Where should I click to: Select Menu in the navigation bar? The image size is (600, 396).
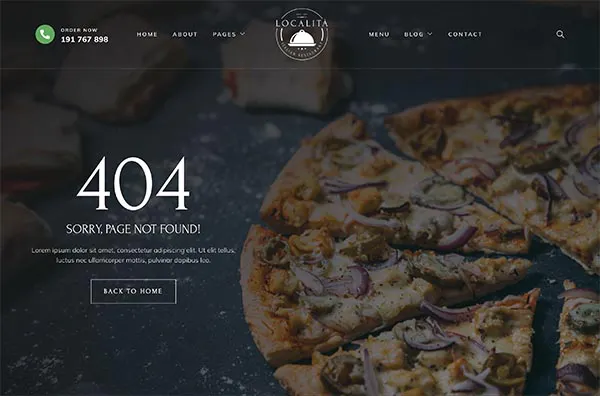(x=379, y=34)
